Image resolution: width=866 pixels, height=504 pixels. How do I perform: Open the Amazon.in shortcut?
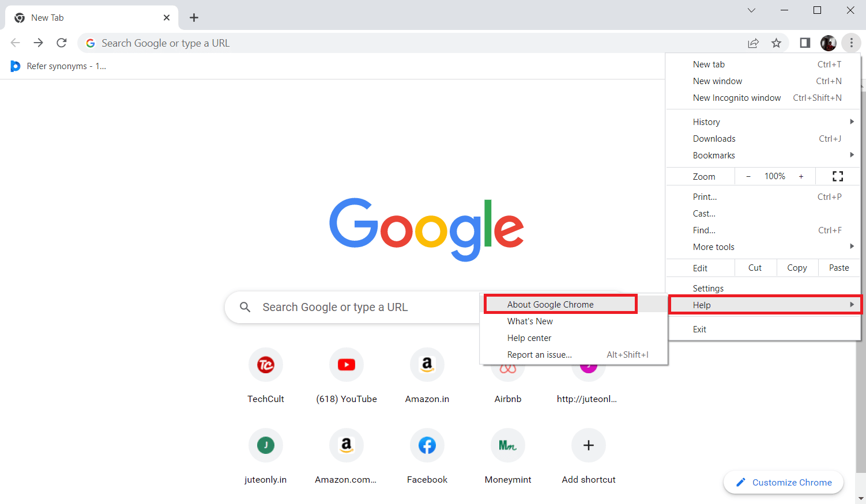pyautogui.click(x=427, y=376)
